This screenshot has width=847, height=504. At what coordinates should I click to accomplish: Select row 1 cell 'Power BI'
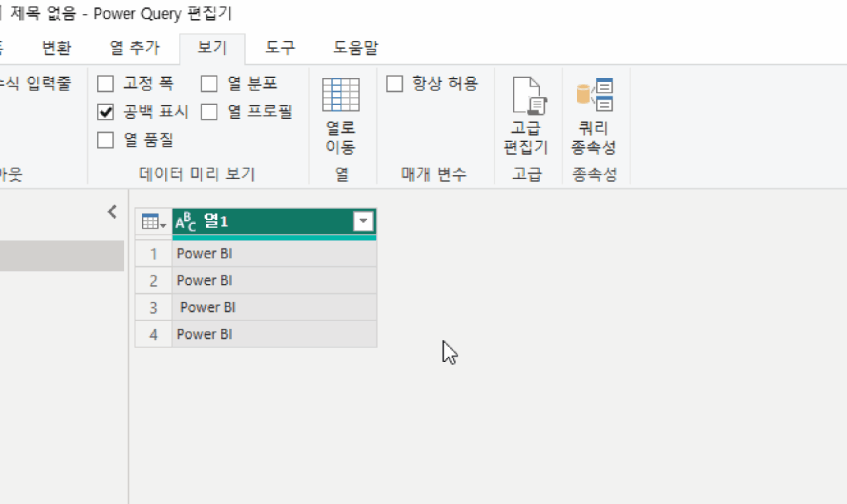274,254
